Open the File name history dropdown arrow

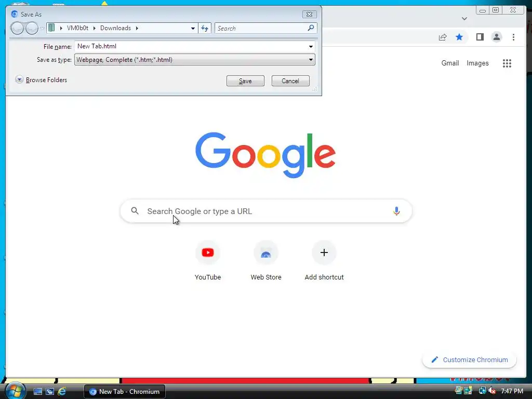[311, 46]
